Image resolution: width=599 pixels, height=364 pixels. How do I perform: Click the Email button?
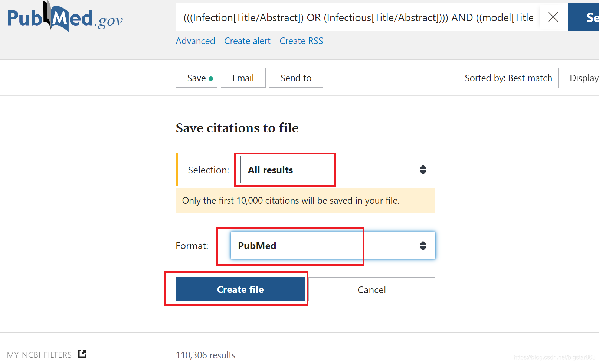point(243,78)
